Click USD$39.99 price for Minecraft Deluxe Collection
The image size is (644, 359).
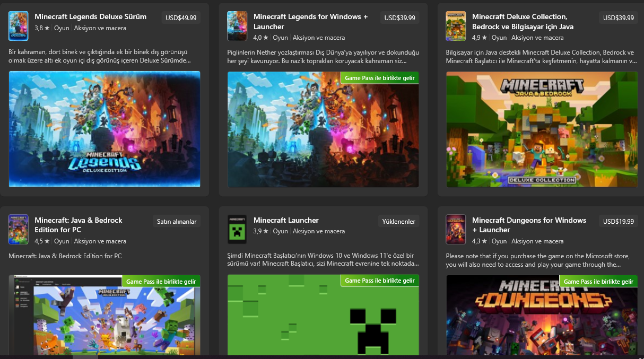pos(619,17)
